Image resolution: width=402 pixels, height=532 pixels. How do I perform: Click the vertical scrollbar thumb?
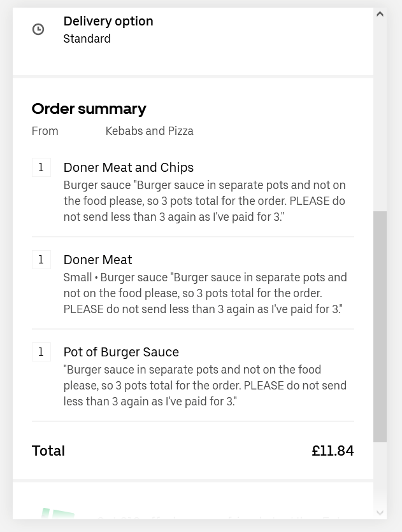(380, 326)
